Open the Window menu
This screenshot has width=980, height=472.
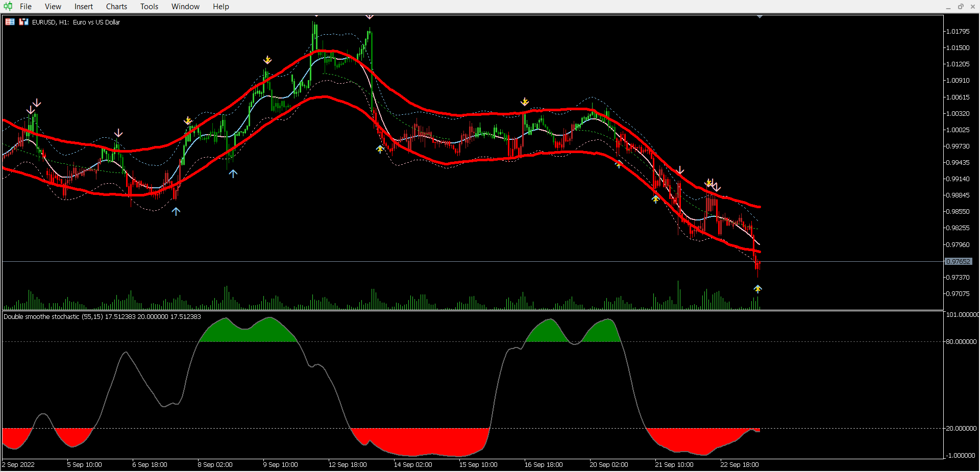click(185, 7)
